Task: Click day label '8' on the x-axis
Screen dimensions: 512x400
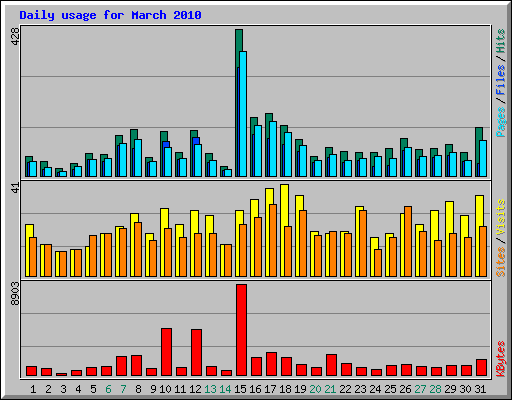Action: click(138, 389)
